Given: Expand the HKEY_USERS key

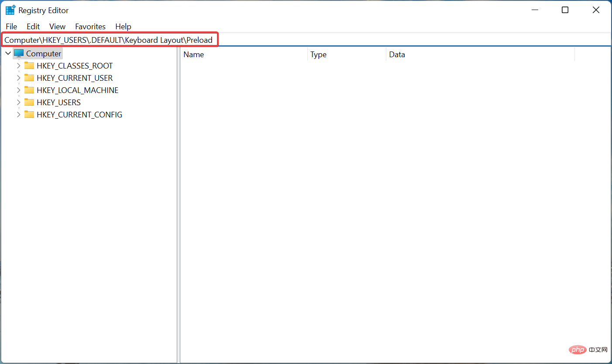Looking at the screenshot, I should [18, 103].
